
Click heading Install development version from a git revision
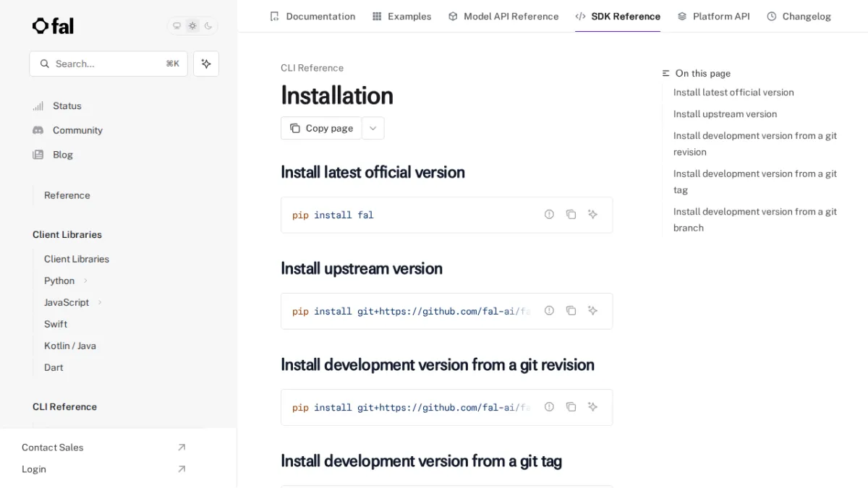click(x=438, y=364)
